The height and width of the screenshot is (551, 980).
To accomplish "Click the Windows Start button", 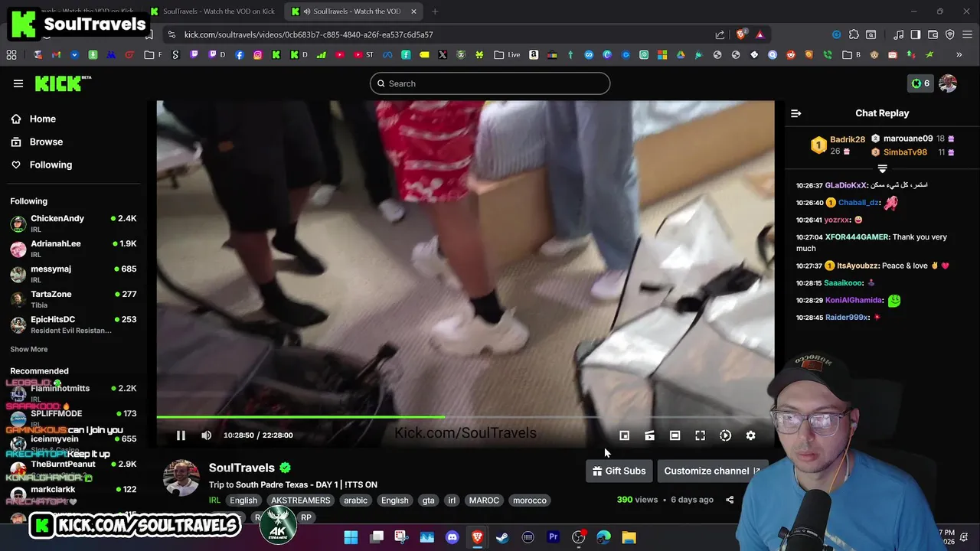I will coord(351,537).
